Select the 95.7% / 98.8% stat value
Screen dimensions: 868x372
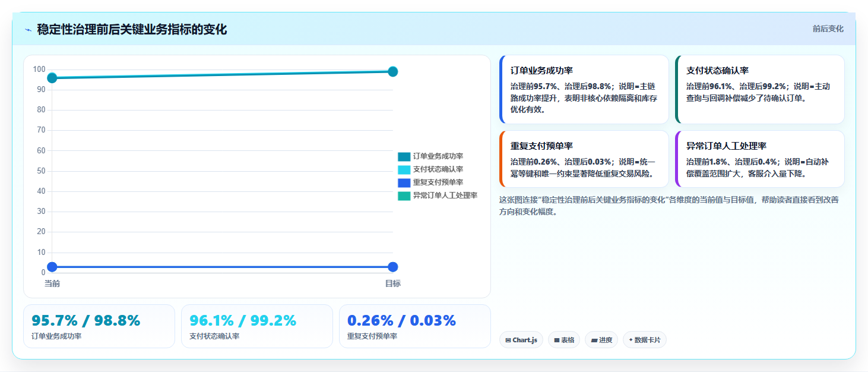click(x=86, y=320)
